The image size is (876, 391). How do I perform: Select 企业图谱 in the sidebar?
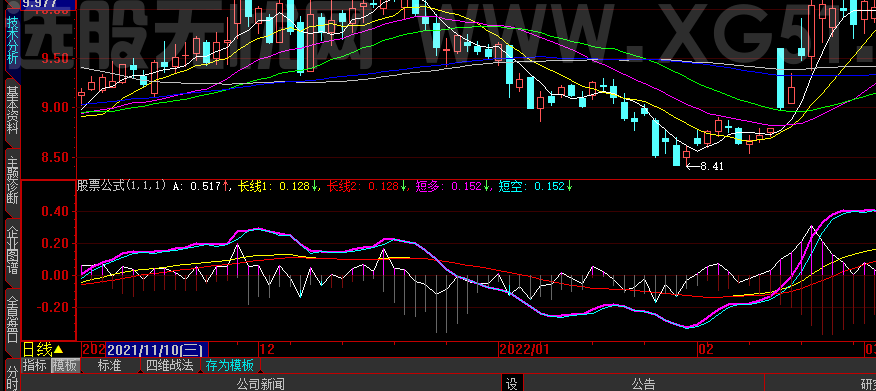(12, 251)
